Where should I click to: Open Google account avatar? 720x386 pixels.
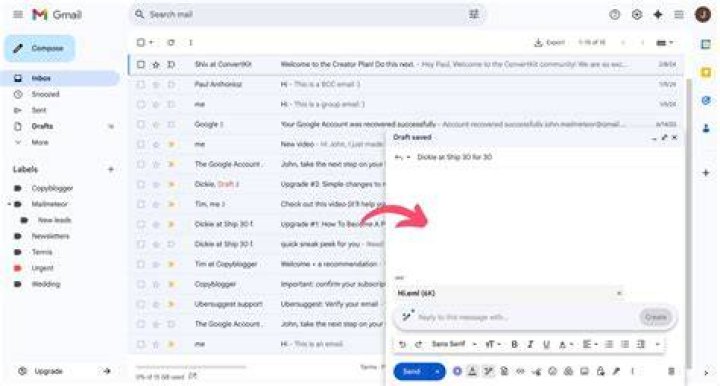(703, 14)
